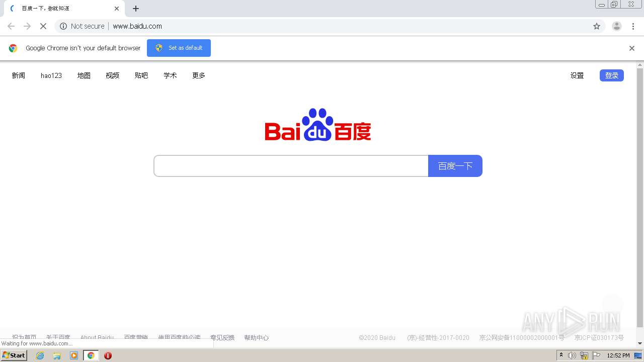The height and width of the screenshot is (362, 644).
Task: Stop loading the page
Action: [x=43, y=26]
